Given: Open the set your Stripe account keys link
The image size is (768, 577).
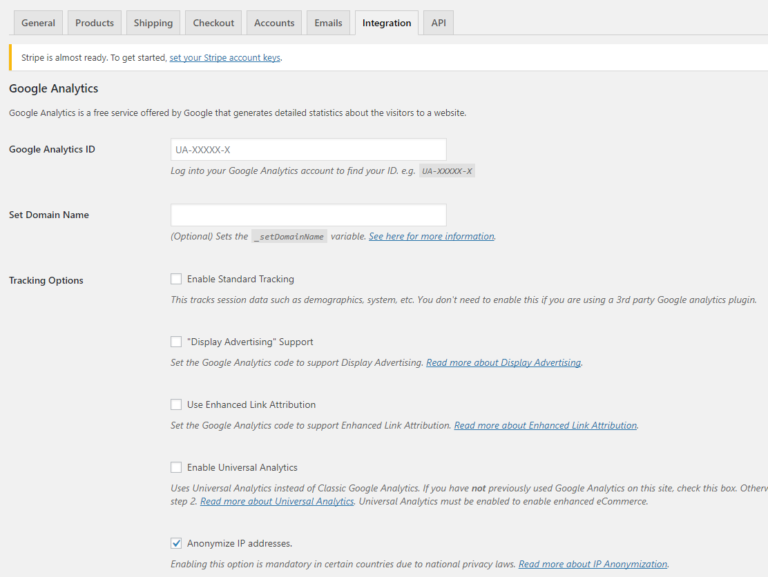Looking at the screenshot, I should pyautogui.click(x=225, y=58).
